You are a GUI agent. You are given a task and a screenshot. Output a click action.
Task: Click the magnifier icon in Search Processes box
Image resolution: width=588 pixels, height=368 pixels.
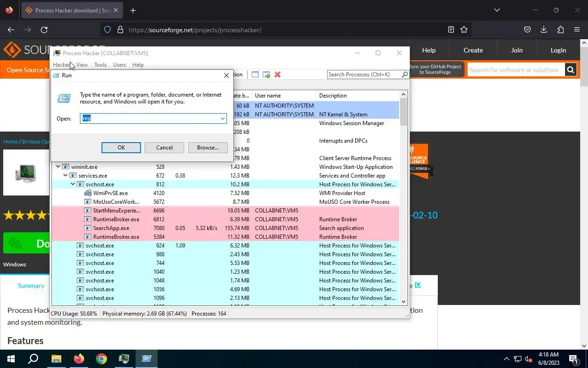click(405, 75)
